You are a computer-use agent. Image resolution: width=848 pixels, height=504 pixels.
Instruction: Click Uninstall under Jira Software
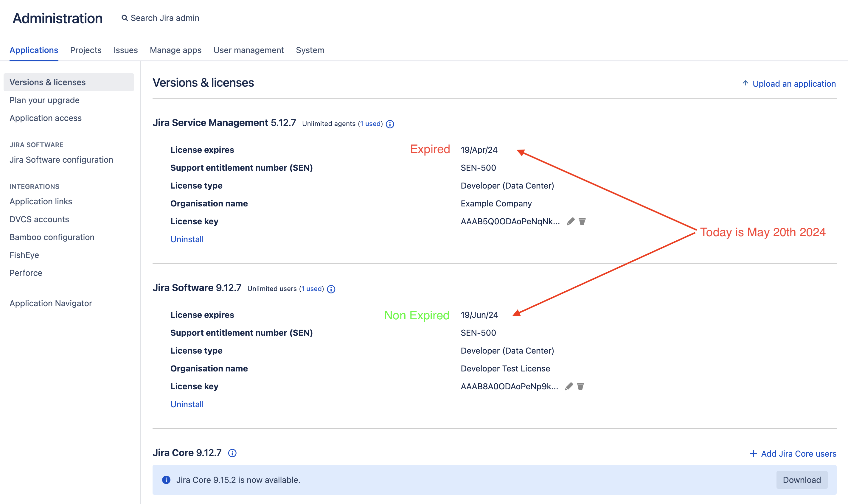pyautogui.click(x=187, y=405)
